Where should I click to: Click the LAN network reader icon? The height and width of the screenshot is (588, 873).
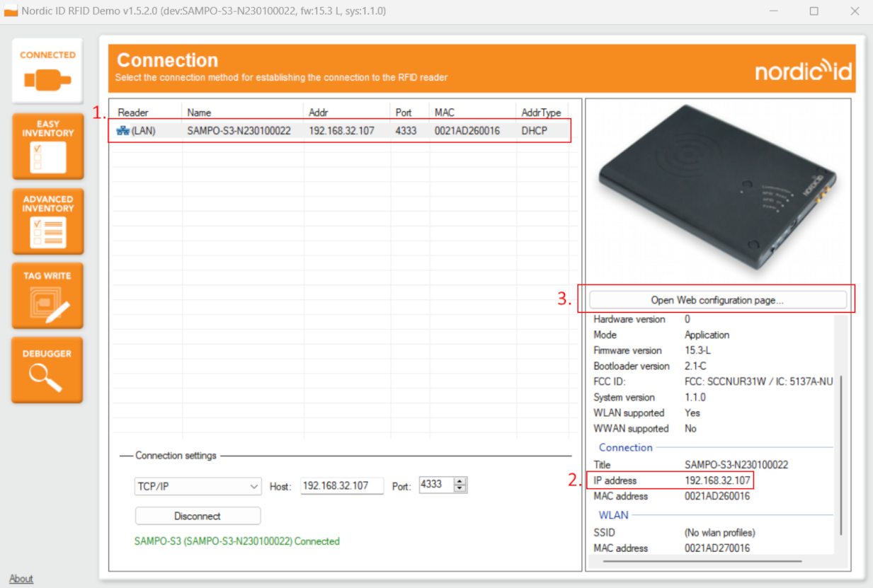point(122,131)
